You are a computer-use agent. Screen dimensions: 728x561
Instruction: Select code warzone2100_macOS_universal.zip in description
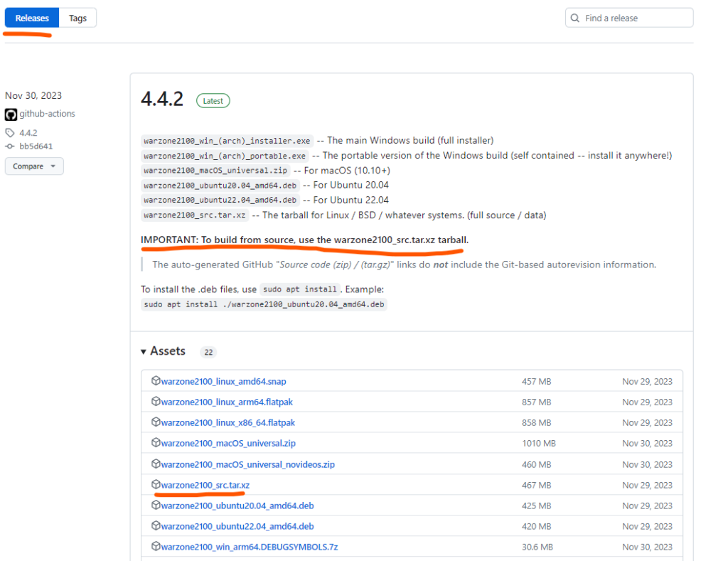pyautogui.click(x=215, y=171)
